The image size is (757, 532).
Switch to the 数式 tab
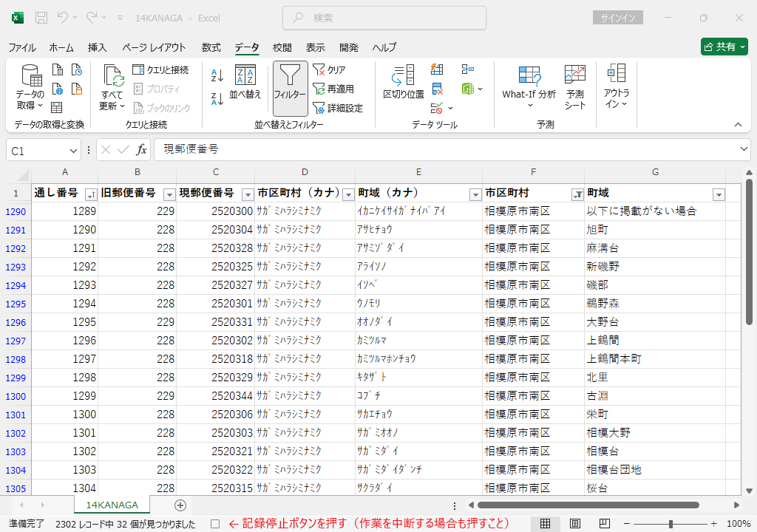pyautogui.click(x=211, y=47)
